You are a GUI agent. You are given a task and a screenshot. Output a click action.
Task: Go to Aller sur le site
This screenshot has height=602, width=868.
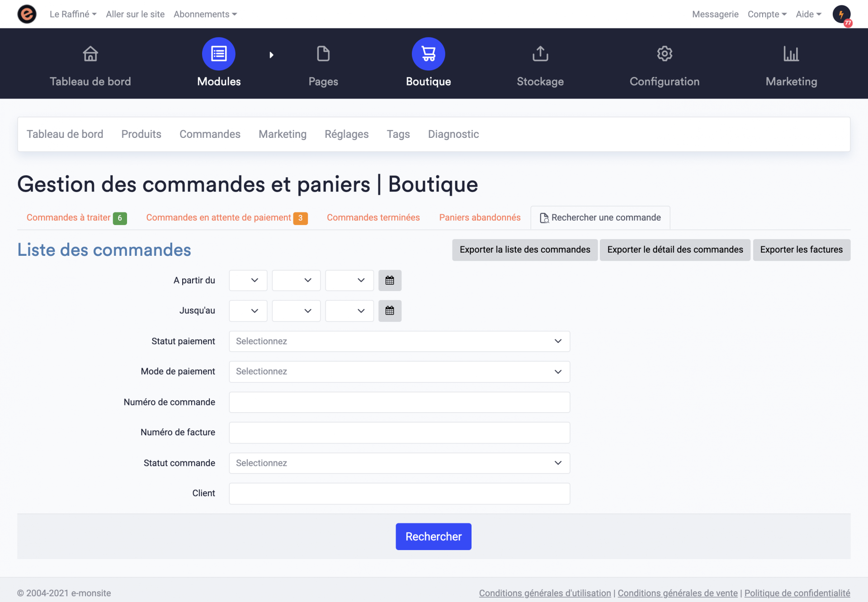click(135, 14)
